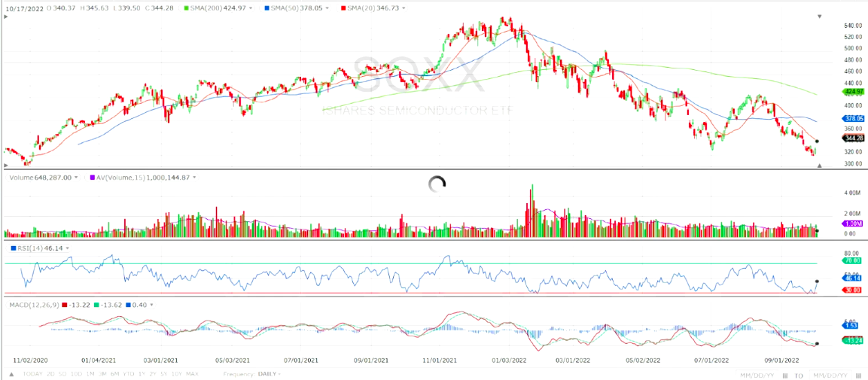Set the chart range to 2D

point(50,375)
